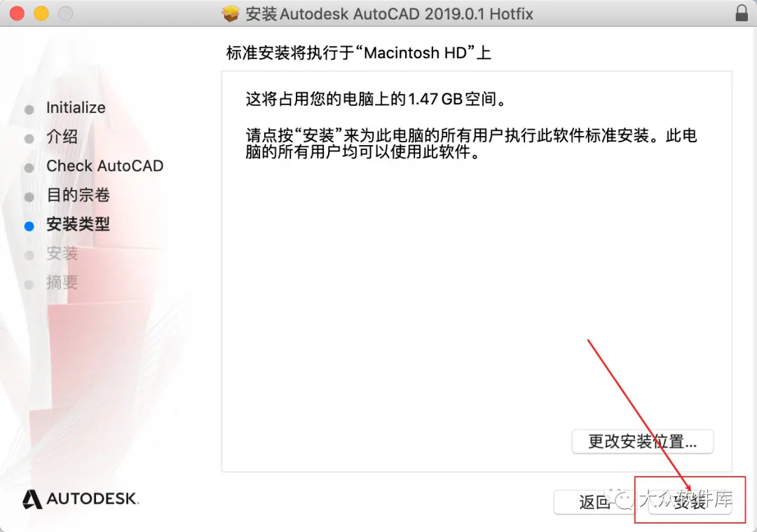Click the bullet beside 介绍 step
Viewport: 757px width, 532px height.
29,139
